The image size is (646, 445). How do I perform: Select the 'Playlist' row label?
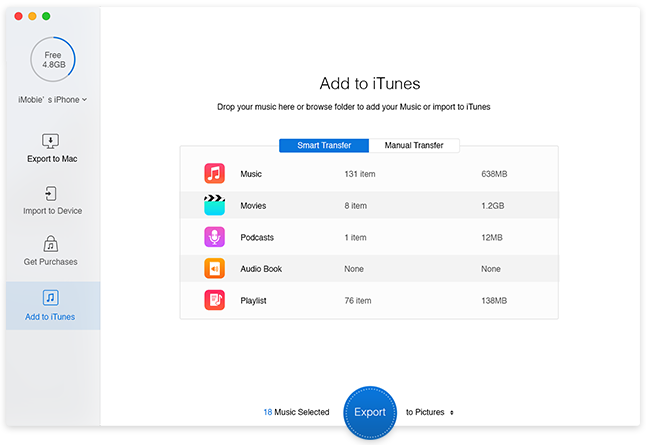tap(253, 301)
